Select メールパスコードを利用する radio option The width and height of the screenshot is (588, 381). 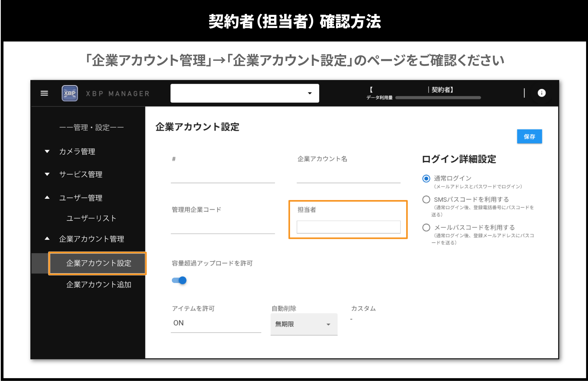(426, 227)
